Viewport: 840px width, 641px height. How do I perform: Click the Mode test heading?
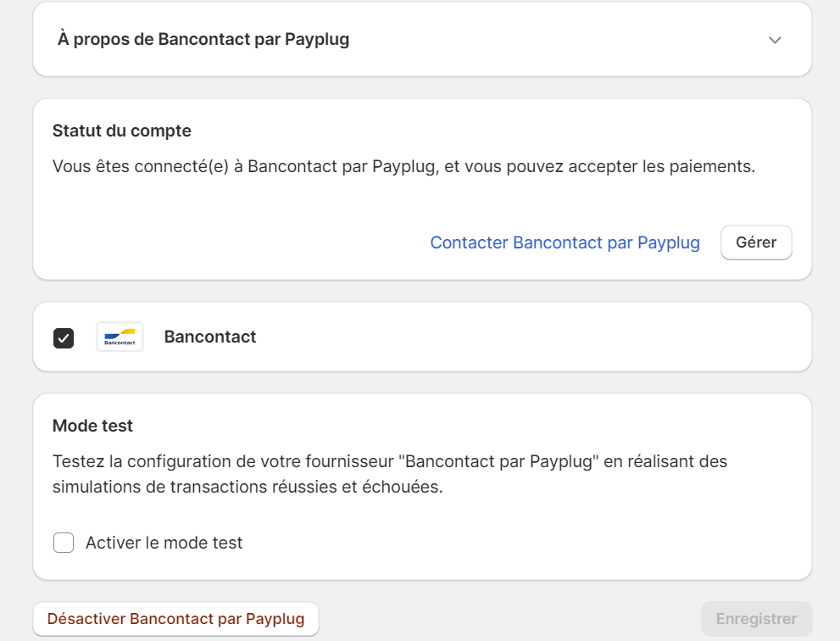[x=92, y=426]
